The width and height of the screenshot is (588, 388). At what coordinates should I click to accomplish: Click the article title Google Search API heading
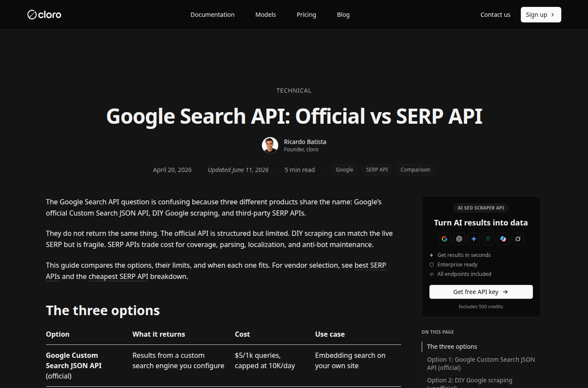(294, 116)
